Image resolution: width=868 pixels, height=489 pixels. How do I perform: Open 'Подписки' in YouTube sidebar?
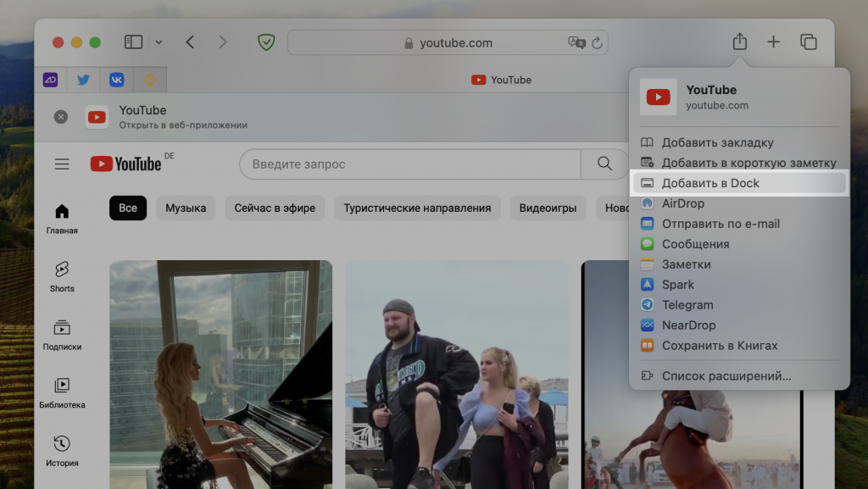(62, 336)
